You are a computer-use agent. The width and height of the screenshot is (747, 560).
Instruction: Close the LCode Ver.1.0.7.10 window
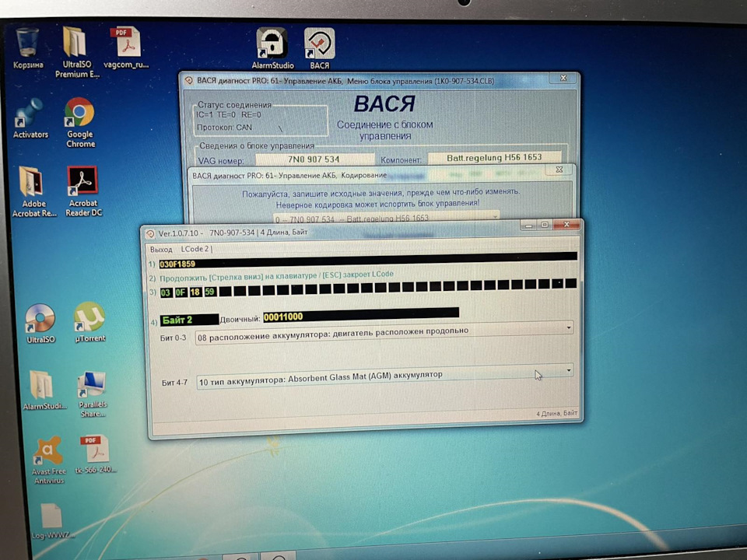coord(566,224)
